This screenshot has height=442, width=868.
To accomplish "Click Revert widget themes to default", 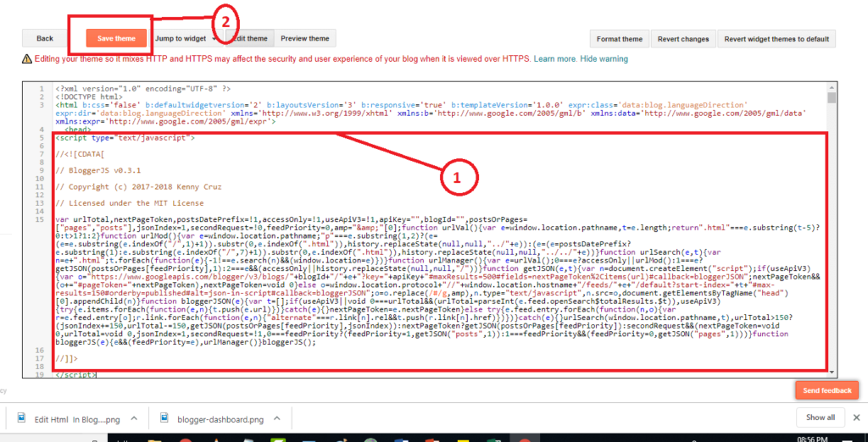I will click(776, 39).
